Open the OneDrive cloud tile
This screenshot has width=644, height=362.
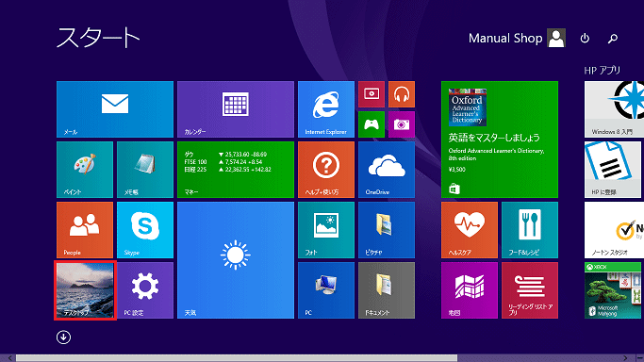[386, 170]
